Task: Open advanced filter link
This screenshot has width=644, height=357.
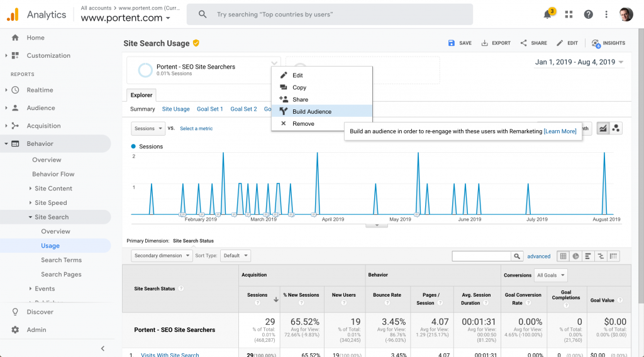Action: (x=539, y=256)
